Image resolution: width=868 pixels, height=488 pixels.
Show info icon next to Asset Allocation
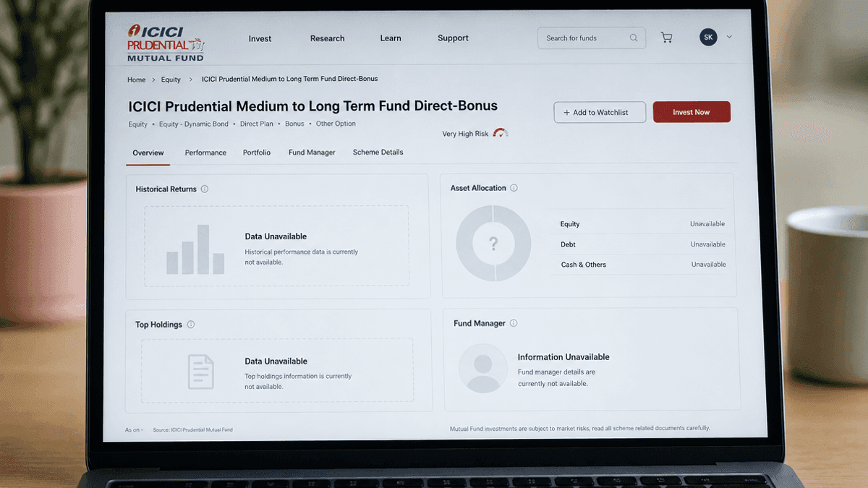click(x=514, y=188)
